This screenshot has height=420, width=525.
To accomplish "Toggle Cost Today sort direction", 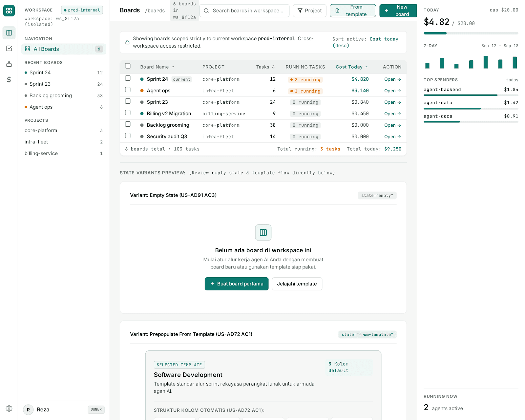I will 352,67.
